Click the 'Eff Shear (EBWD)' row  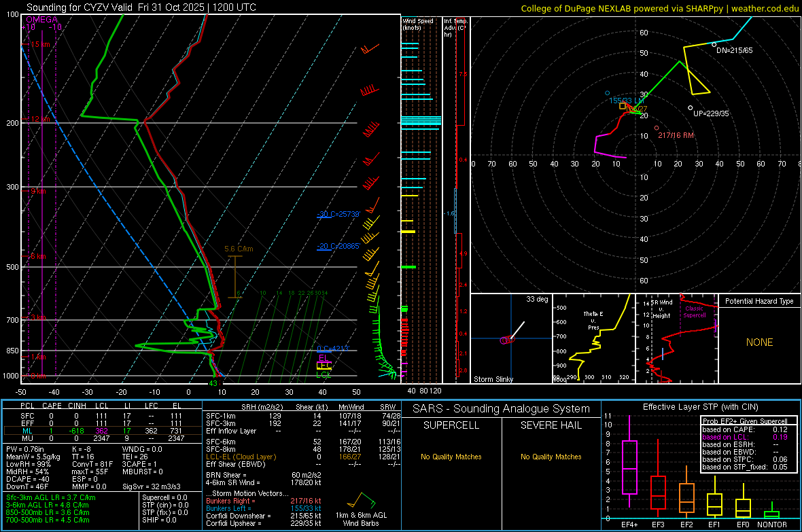pyautogui.click(x=303, y=465)
